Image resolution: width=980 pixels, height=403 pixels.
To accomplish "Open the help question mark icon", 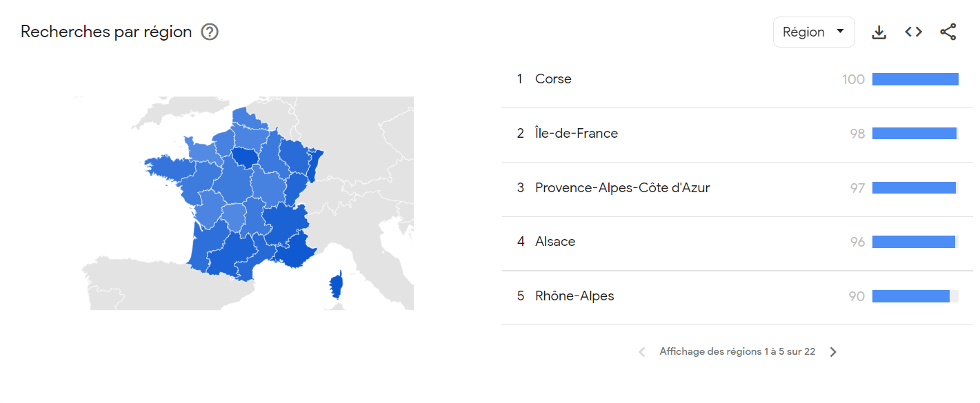I will (209, 32).
